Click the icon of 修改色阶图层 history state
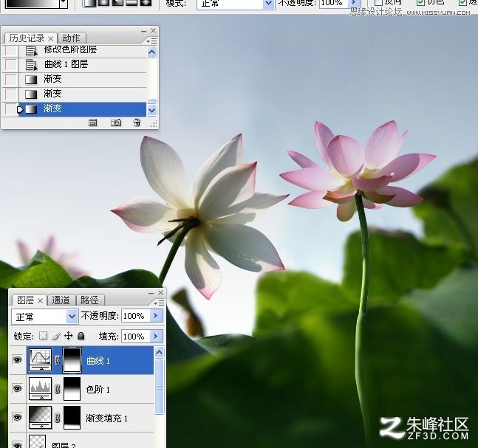 pyautogui.click(x=31, y=50)
